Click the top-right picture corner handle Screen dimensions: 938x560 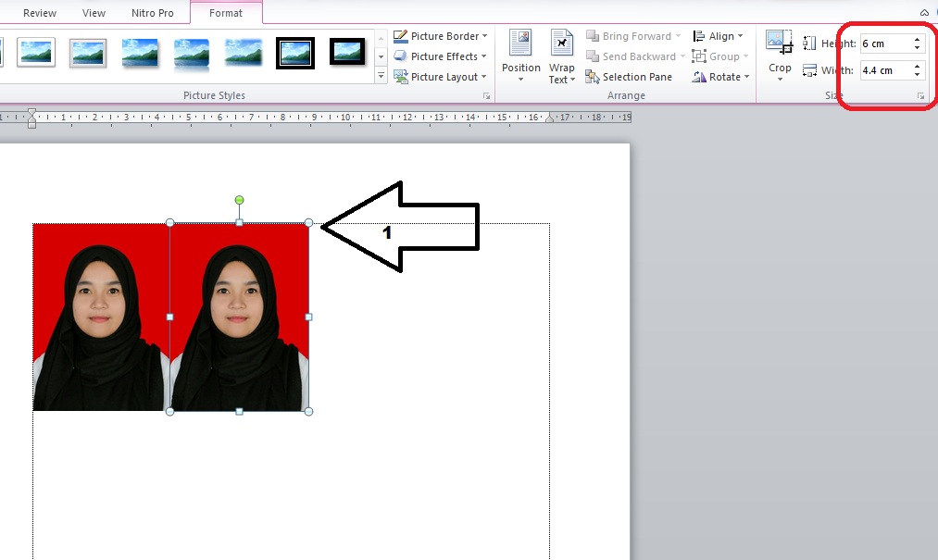point(308,222)
